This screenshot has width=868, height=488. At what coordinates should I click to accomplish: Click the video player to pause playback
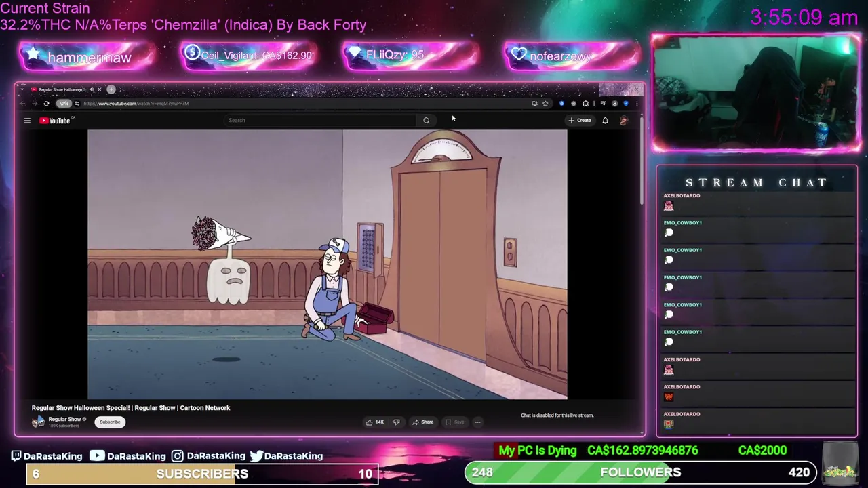(x=328, y=264)
